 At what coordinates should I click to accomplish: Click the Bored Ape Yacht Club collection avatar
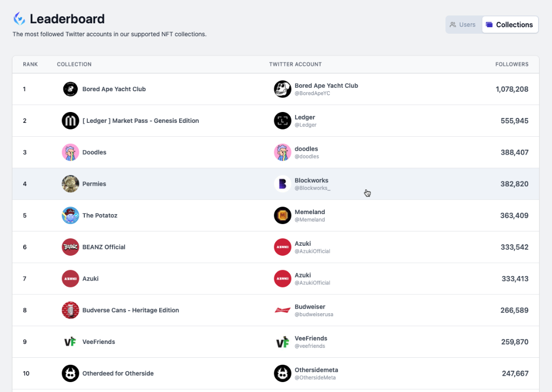(70, 89)
